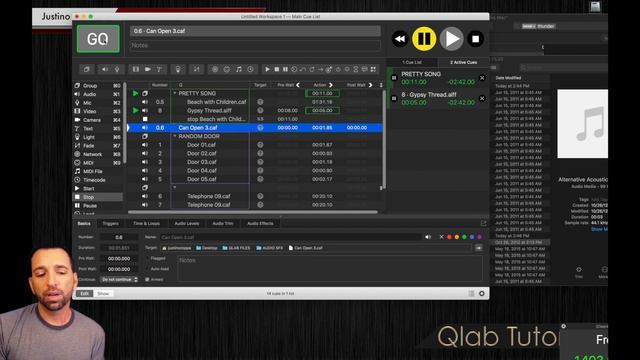Stop the active Gypsy Thread.aiff cue
Screen dimensions: 640x360
click(482, 98)
